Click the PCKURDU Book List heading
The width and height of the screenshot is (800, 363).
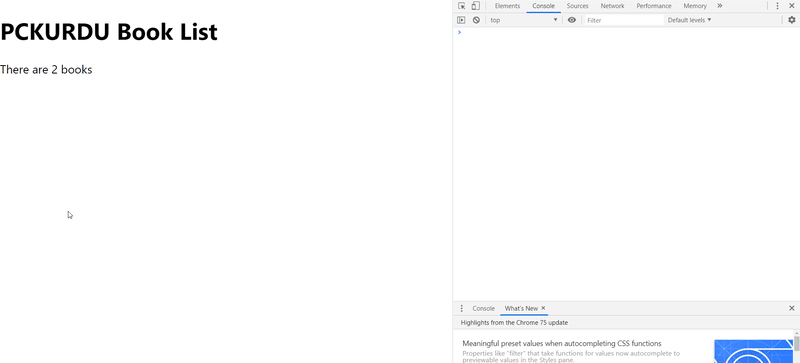click(x=109, y=32)
